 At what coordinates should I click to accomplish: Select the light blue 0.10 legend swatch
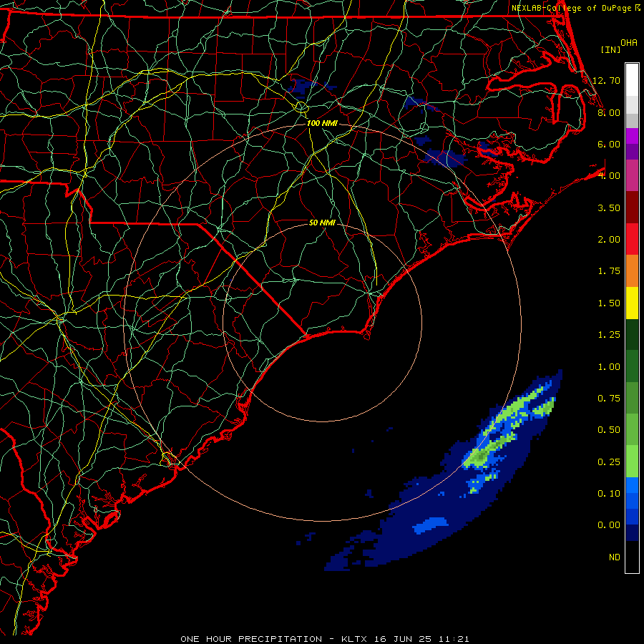[632, 485]
